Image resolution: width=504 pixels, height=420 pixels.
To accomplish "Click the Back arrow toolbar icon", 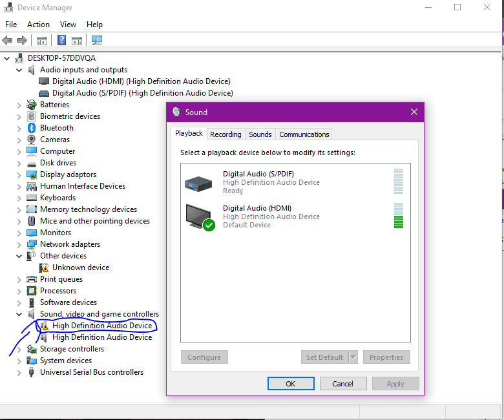I will pos(7,41).
